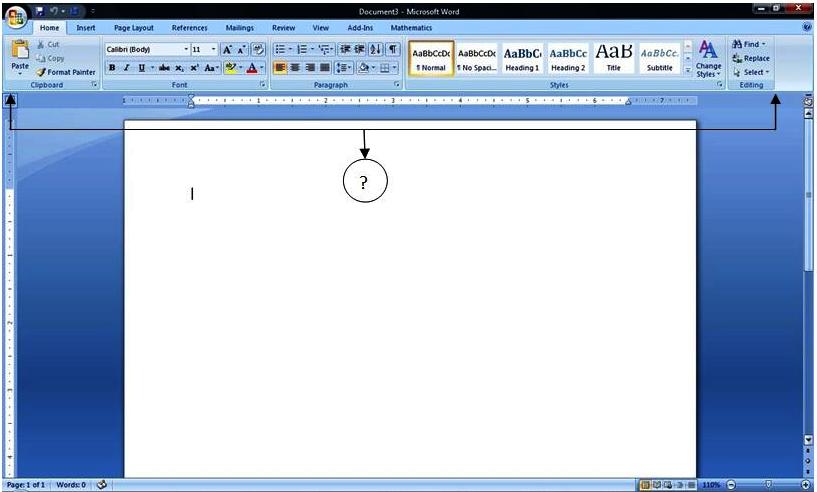This screenshot has width=817, height=492.
Task: Expand the font size dropdown
Action: (x=213, y=49)
